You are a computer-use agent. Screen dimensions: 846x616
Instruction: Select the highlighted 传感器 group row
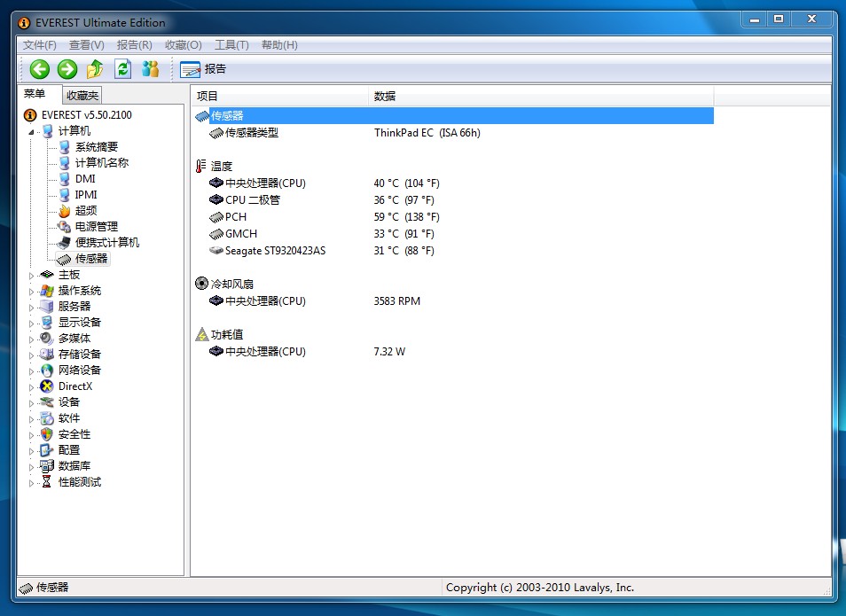click(x=454, y=115)
